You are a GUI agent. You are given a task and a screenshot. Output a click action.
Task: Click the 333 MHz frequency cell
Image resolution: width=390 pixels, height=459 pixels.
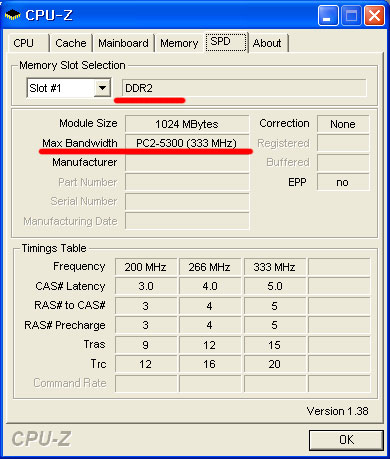click(x=274, y=267)
